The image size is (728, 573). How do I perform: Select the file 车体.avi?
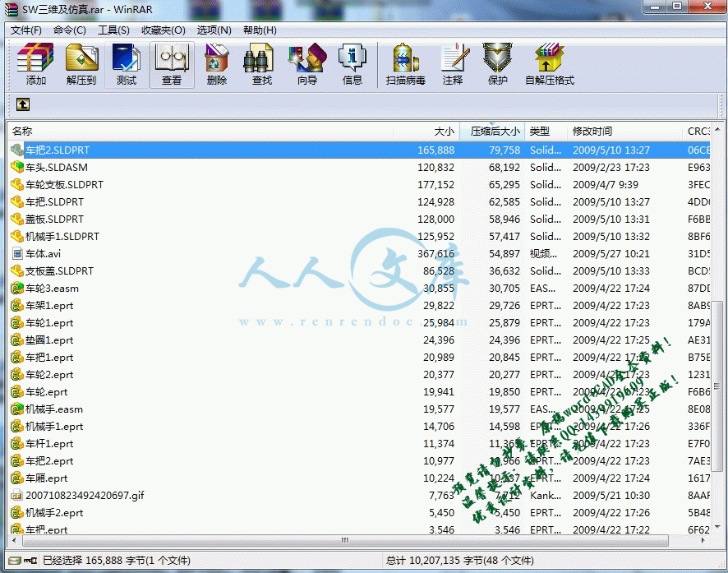[43, 254]
